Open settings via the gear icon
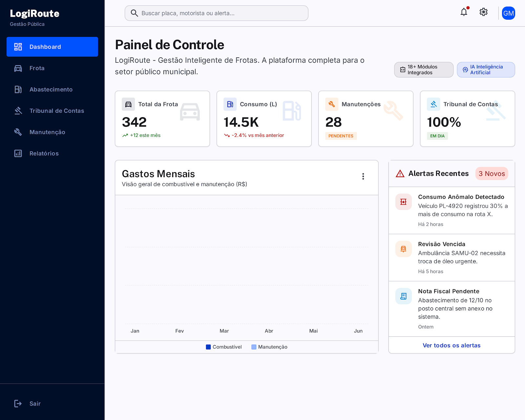Screen dimensions: 525x420 tap(483, 12)
